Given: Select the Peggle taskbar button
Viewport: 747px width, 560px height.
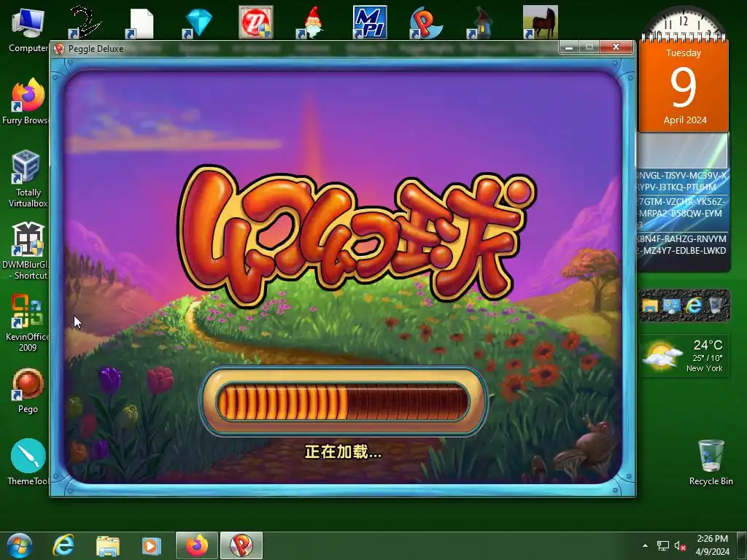Looking at the screenshot, I should point(241,545).
